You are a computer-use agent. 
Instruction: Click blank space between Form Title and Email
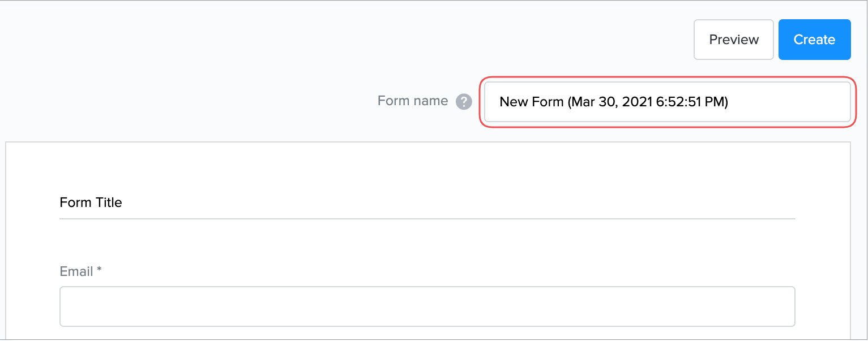coord(427,243)
